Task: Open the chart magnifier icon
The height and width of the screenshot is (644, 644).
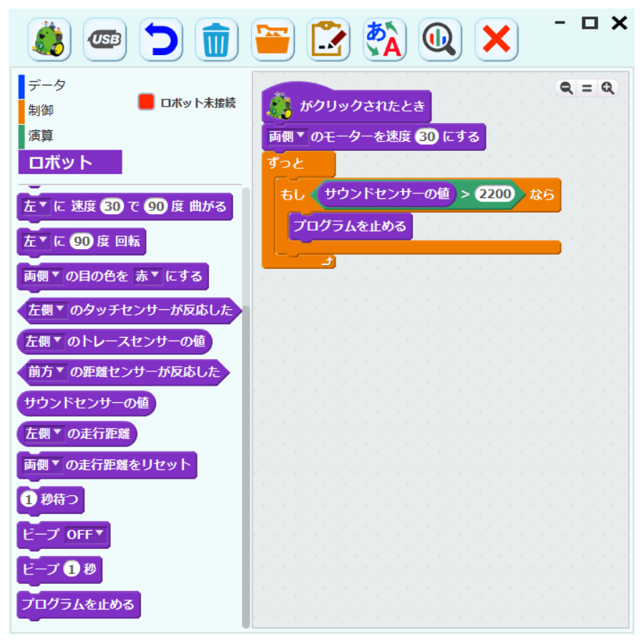Action: coord(440,39)
